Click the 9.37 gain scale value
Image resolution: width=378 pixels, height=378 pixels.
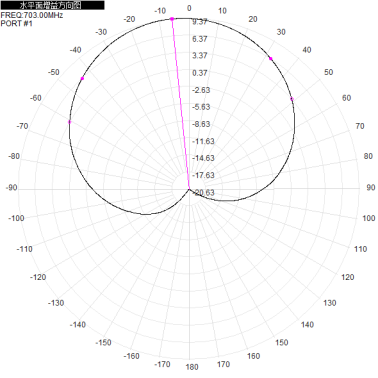(x=199, y=22)
